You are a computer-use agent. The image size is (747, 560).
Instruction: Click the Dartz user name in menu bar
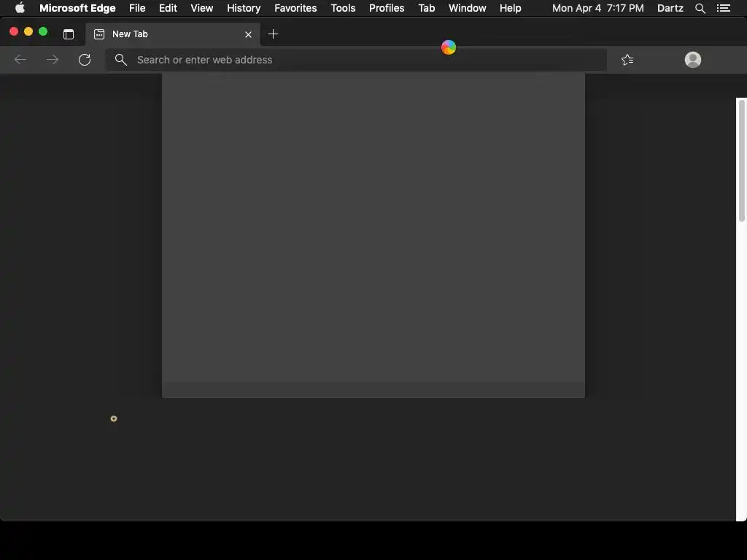click(670, 8)
